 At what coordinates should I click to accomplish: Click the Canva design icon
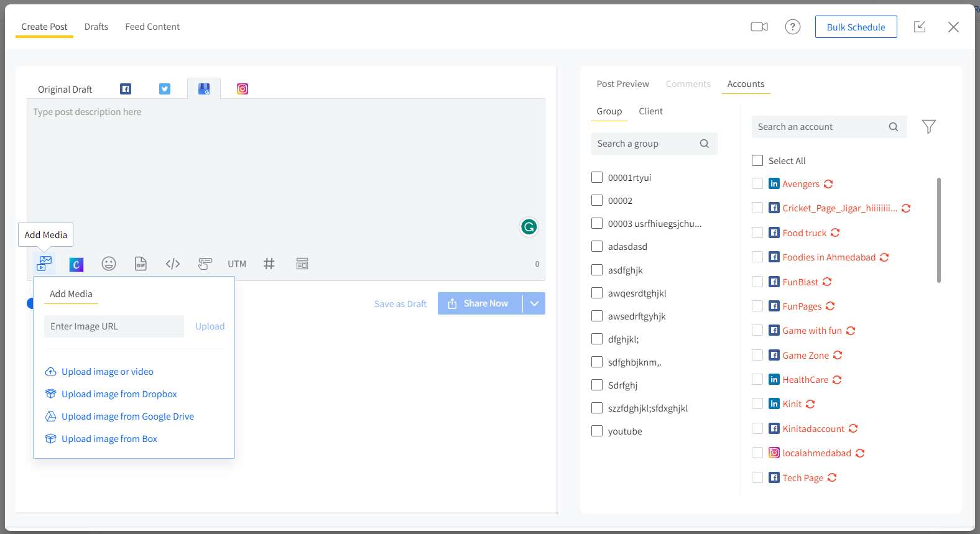[x=76, y=264]
